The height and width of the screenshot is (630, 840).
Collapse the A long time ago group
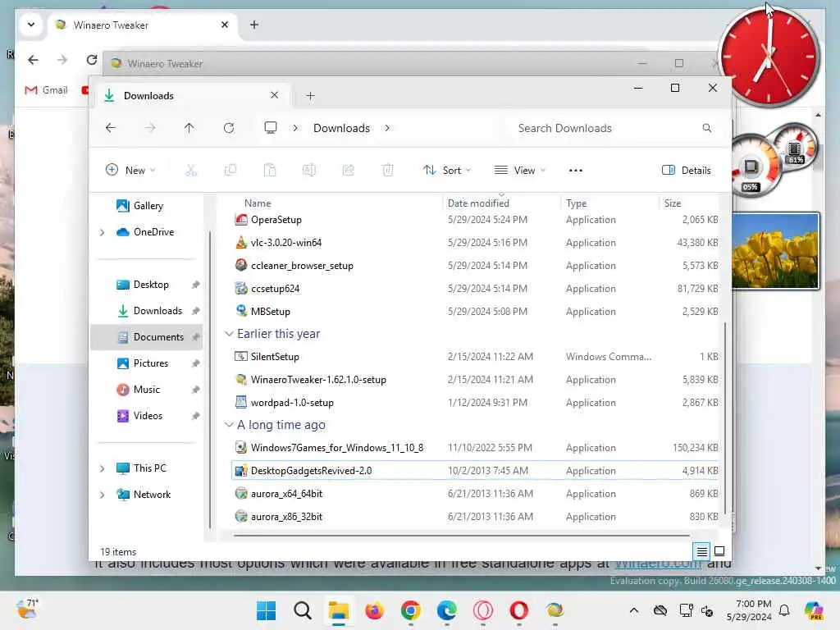pos(229,425)
